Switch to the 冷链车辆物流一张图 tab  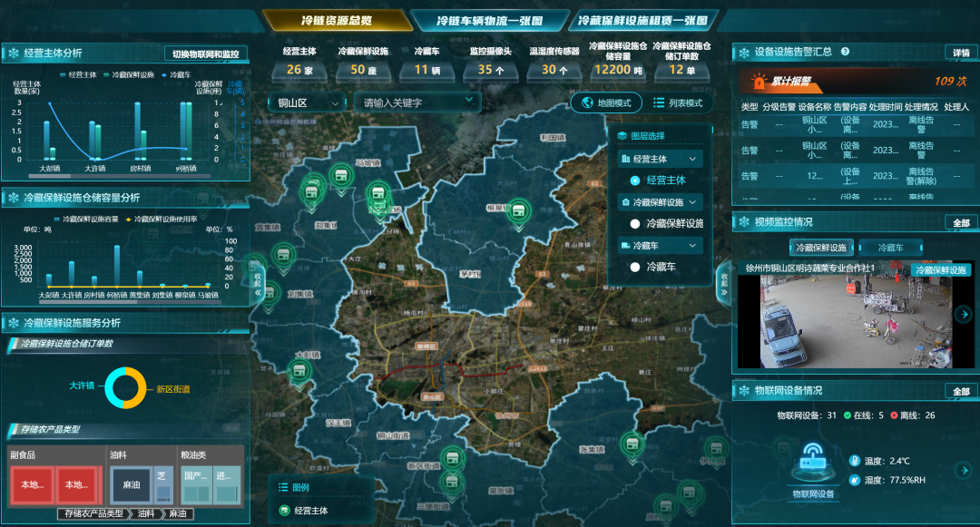pyautogui.click(x=488, y=21)
